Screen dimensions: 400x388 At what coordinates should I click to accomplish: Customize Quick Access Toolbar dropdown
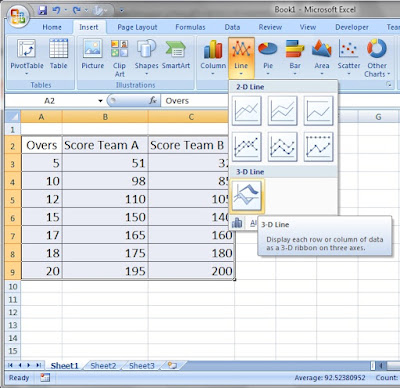tap(122, 11)
